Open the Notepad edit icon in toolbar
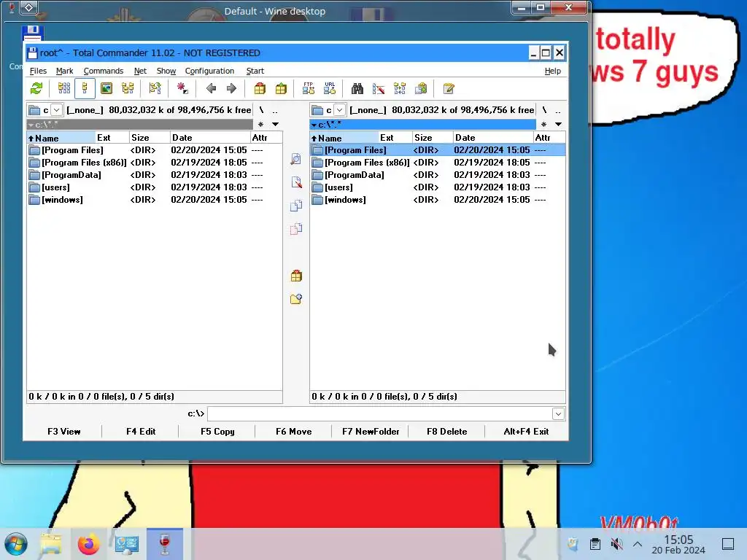Viewport: 747px width, 560px height. coord(449,88)
